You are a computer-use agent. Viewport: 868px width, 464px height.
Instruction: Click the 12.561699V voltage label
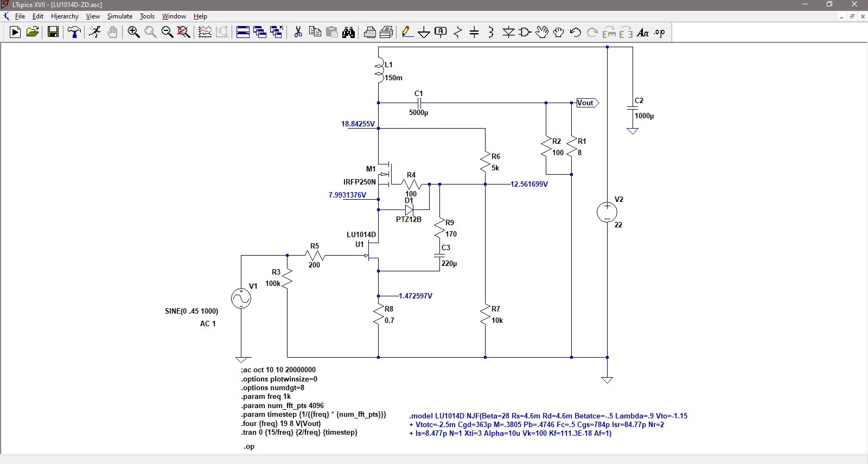point(529,184)
